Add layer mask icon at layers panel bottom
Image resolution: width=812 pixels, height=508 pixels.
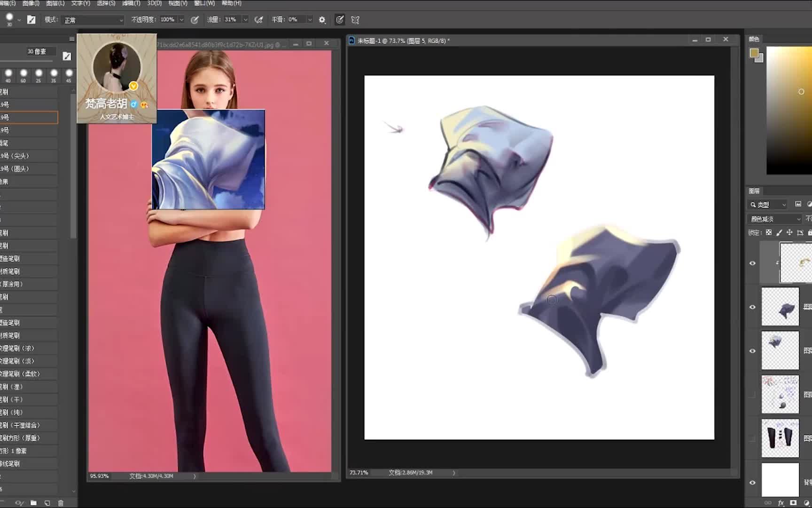[793, 503]
